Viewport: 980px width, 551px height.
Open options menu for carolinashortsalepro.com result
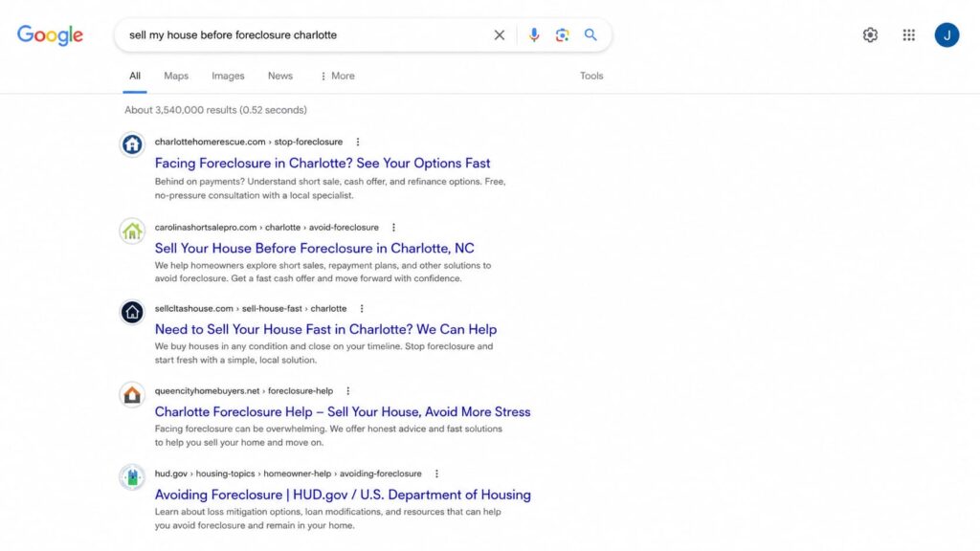393,228
